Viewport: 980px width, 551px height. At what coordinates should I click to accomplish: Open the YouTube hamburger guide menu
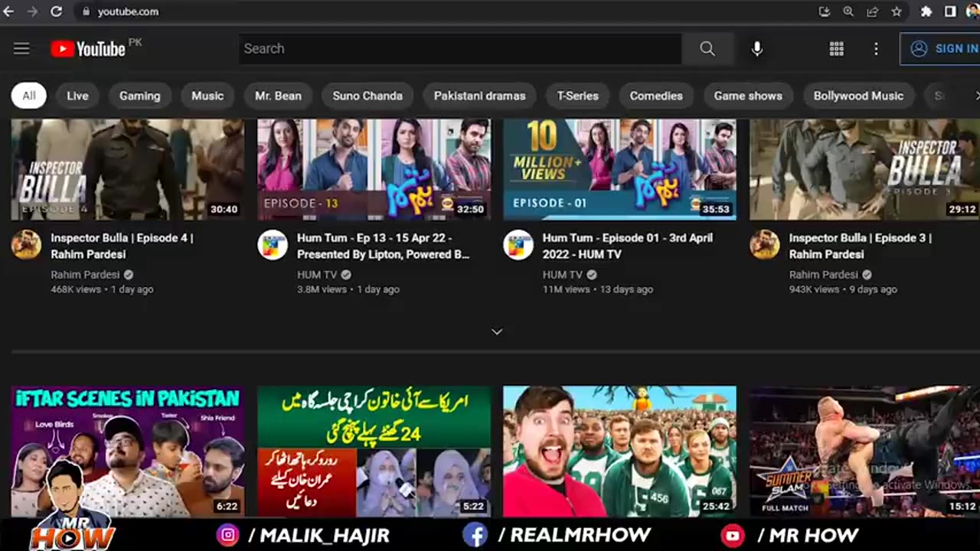coord(21,48)
